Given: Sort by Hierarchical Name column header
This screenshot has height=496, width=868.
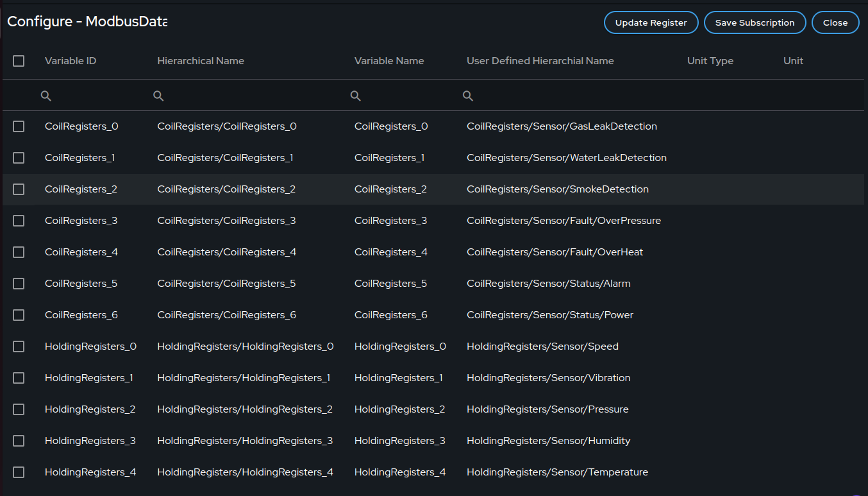Looking at the screenshot, I should (x=201, y=61).
